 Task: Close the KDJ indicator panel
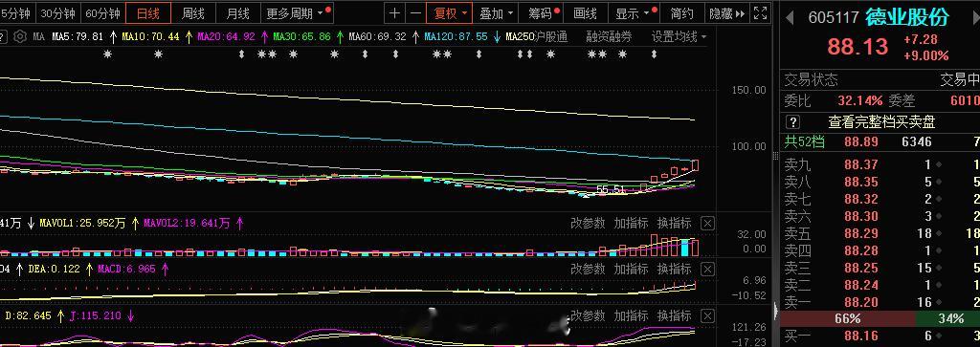(x=707, y=315)
